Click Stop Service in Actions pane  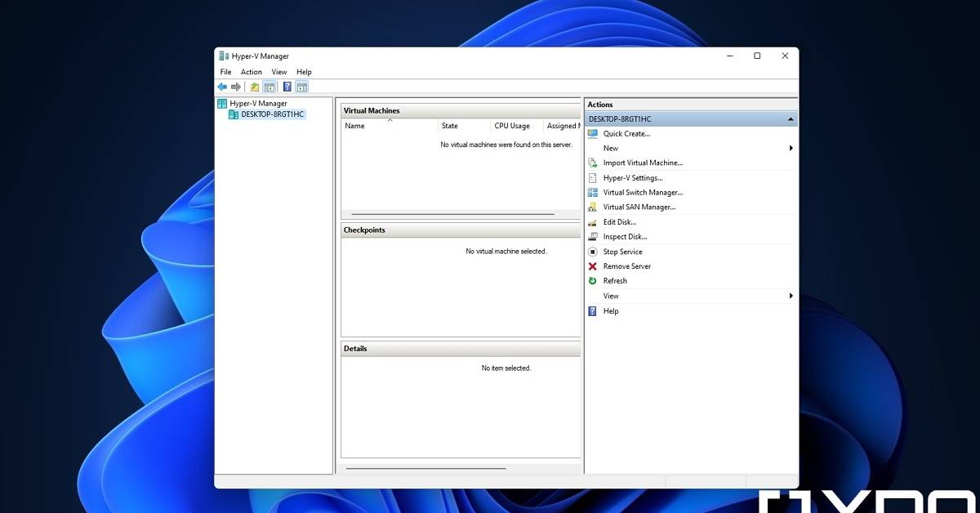(622, 252)
